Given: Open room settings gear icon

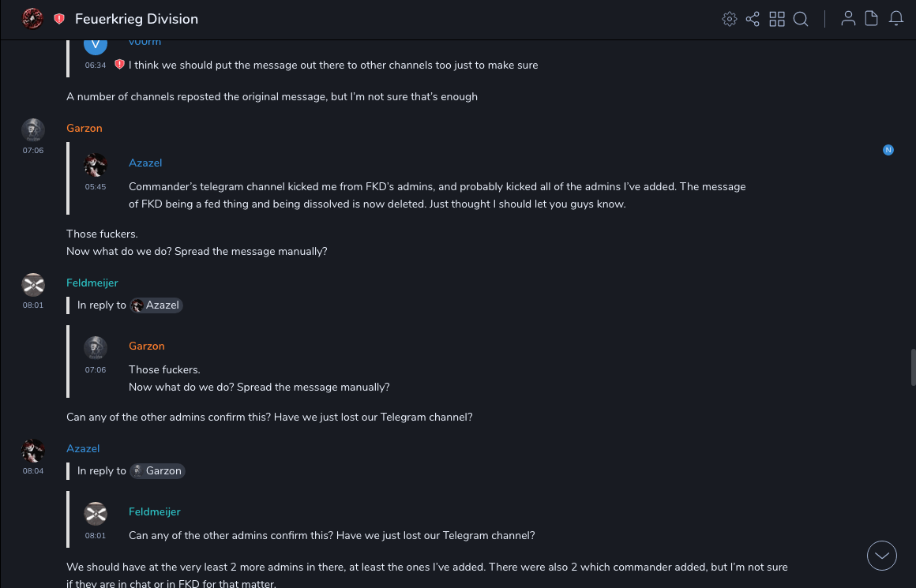Looking at the screenshot, I should pos(730,19).
